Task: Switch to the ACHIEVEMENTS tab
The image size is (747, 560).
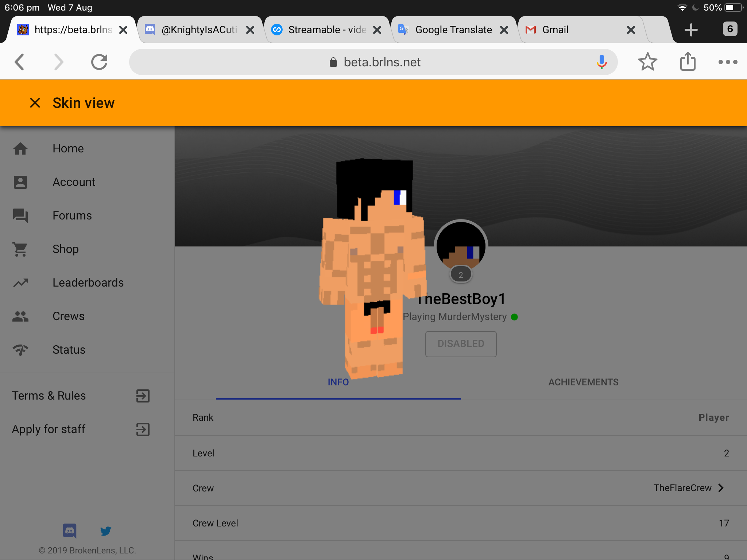Action: pyautogui.click(x=583, y=382)
